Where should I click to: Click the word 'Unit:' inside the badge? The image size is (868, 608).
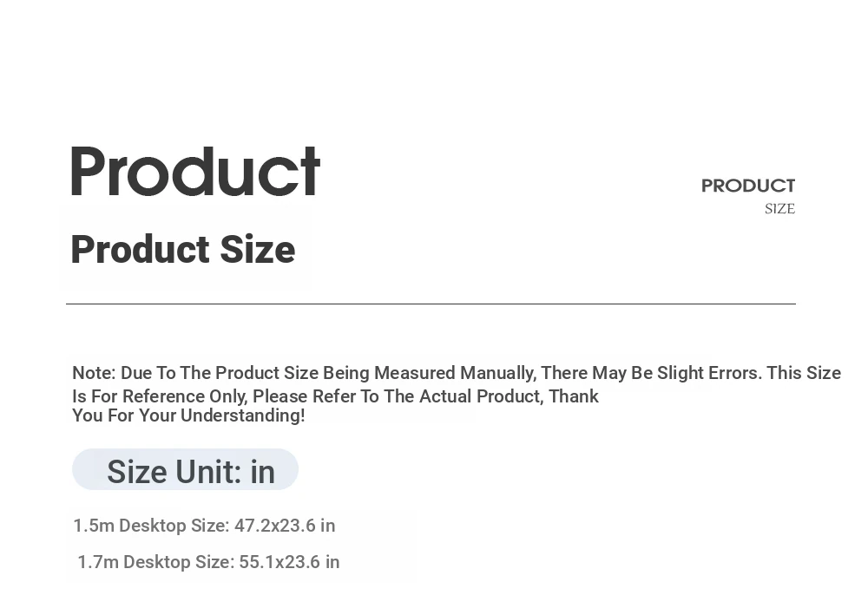pos(209,472)
